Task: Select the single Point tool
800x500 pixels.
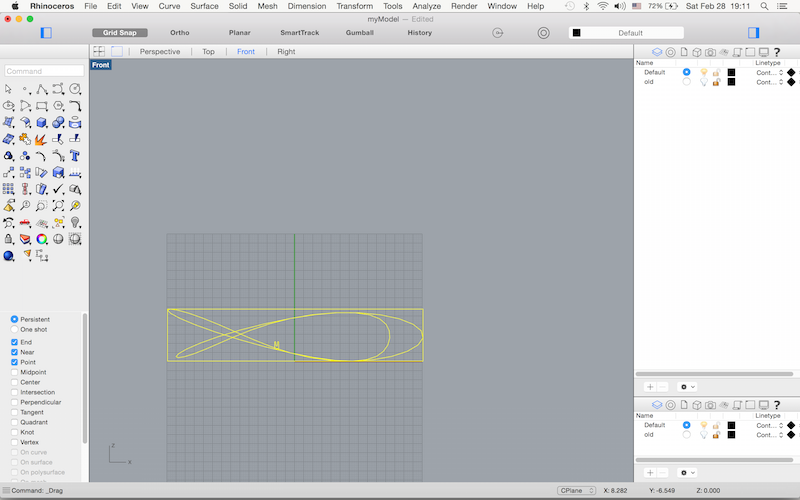Action: click(x=25, y=89)
